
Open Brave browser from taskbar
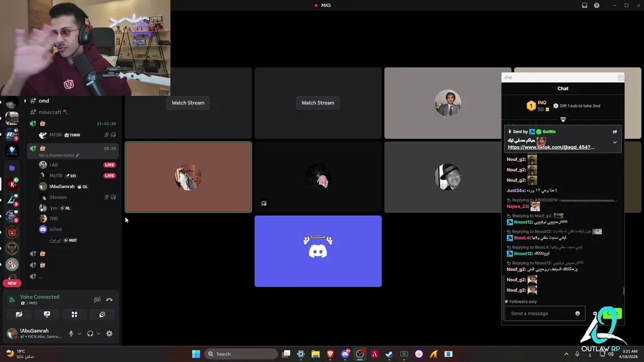330,354
